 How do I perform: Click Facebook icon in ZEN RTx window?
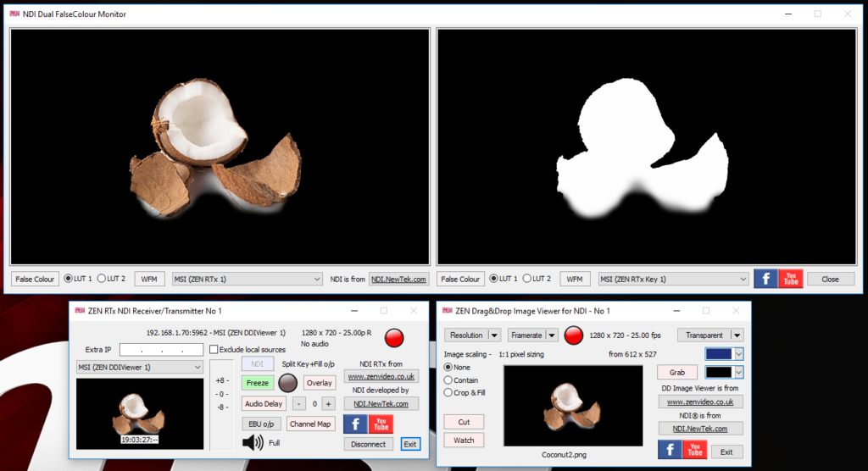point(355,424)
